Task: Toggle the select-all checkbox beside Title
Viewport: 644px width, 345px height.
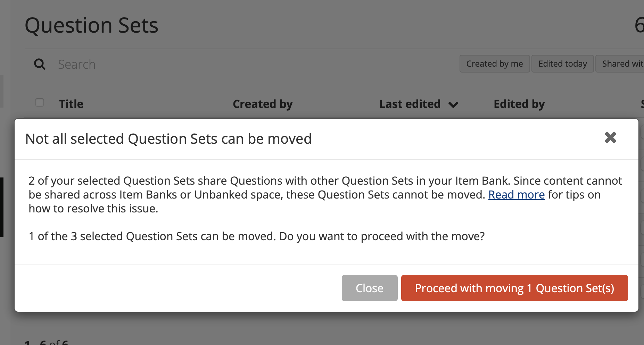Action: pos(40,102)
